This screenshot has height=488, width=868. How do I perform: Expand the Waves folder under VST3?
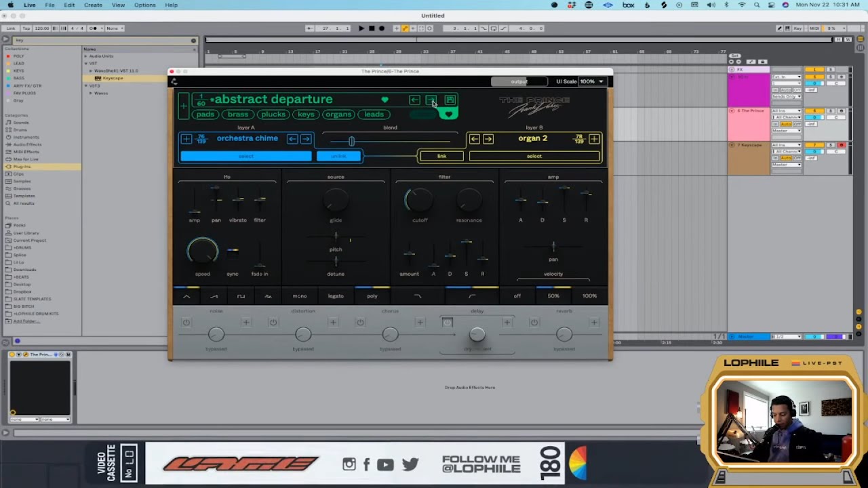click(x=90, y=93)
